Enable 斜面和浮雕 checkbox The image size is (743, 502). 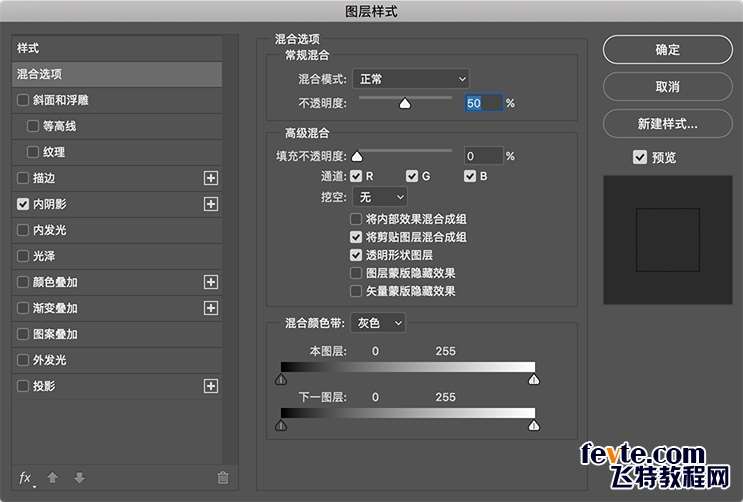tap(23, 100)
